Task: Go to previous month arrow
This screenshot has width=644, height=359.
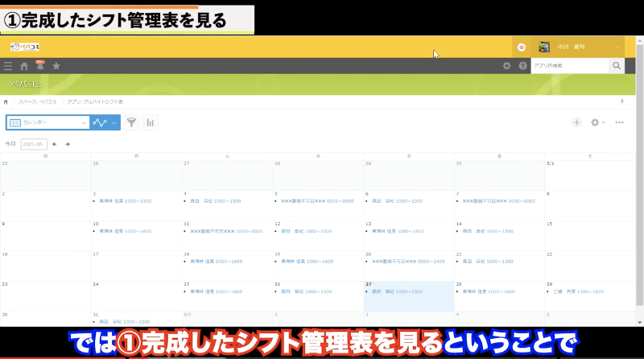Action: click(x=54, y=144)
